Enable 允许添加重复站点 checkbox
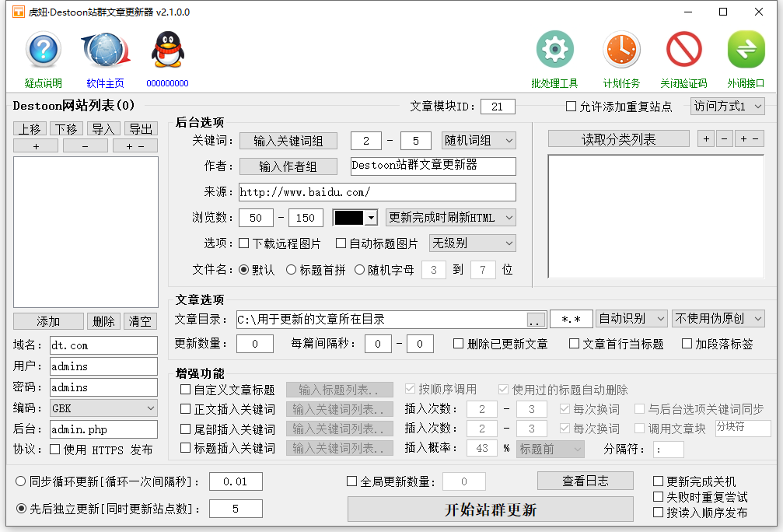This screenshot has width=783, height=532. tap(571, 107)
